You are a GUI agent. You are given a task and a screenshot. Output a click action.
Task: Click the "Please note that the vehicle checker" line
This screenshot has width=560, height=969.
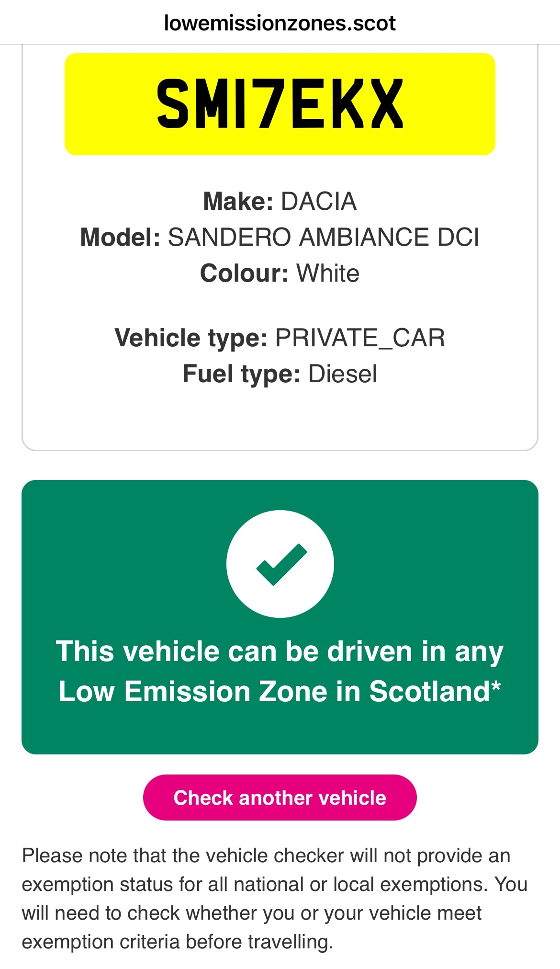pyautogui.click(x=266, y=856)
